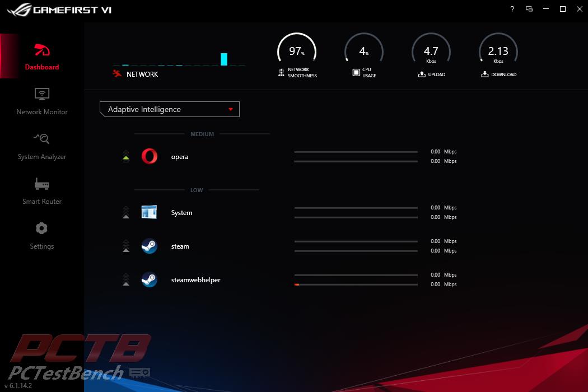Maximize the GameFirst VI window
The width and height of the screenshot is (588, 392).
(563, 9)
